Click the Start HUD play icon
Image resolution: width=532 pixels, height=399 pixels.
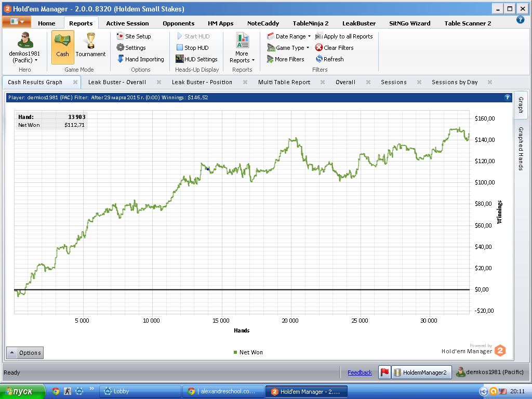tap(180, 36)
